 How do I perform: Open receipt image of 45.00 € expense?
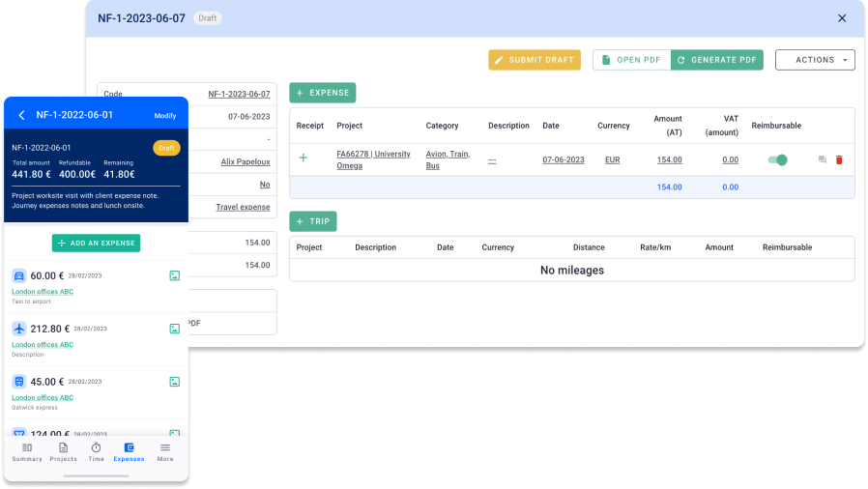point(174,382)
